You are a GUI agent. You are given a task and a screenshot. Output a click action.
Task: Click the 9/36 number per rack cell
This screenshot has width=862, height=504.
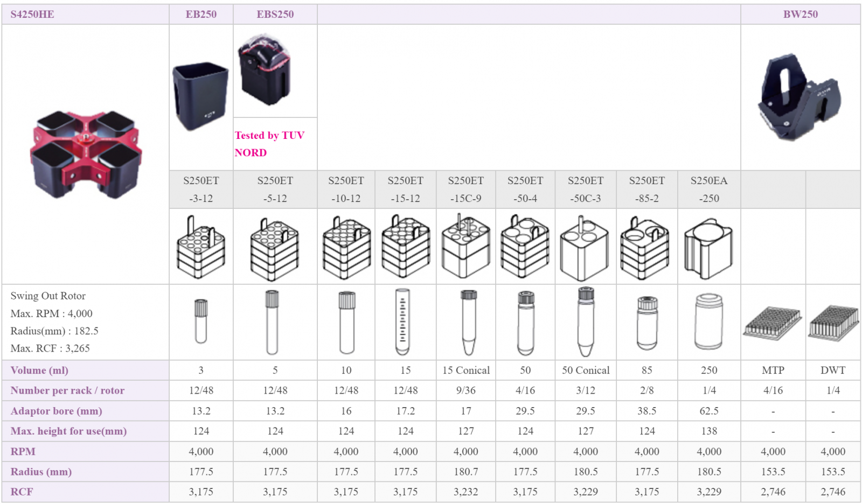click(466, 390)
